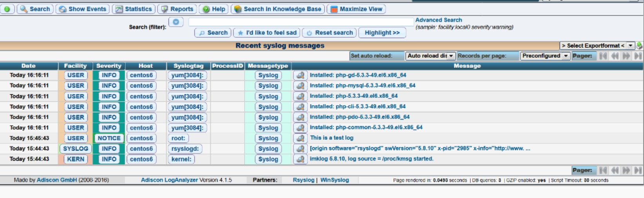Open details icon for imklog kernel message

300,159
